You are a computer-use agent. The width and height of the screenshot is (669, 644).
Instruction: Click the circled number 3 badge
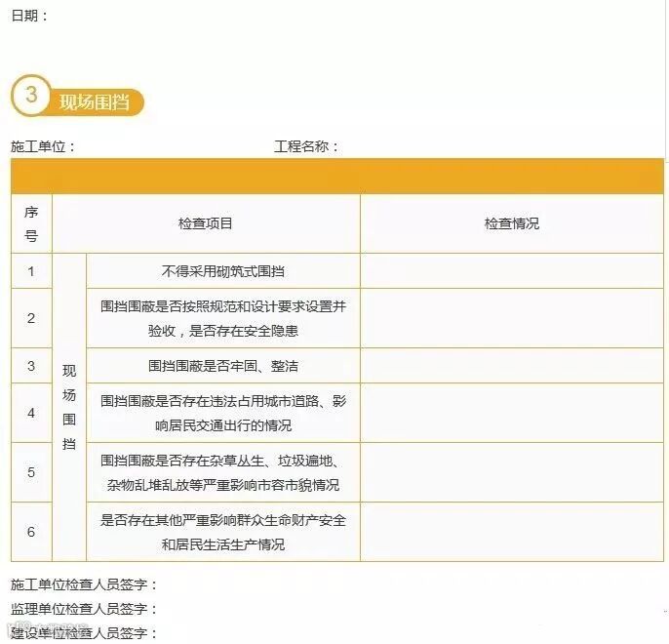click(31, 95)
